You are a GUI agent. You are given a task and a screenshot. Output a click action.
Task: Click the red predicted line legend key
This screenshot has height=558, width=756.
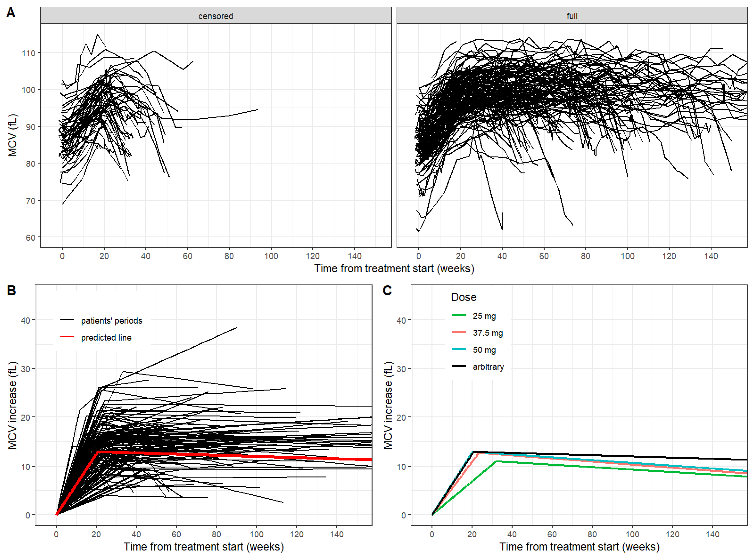[67, 337]
